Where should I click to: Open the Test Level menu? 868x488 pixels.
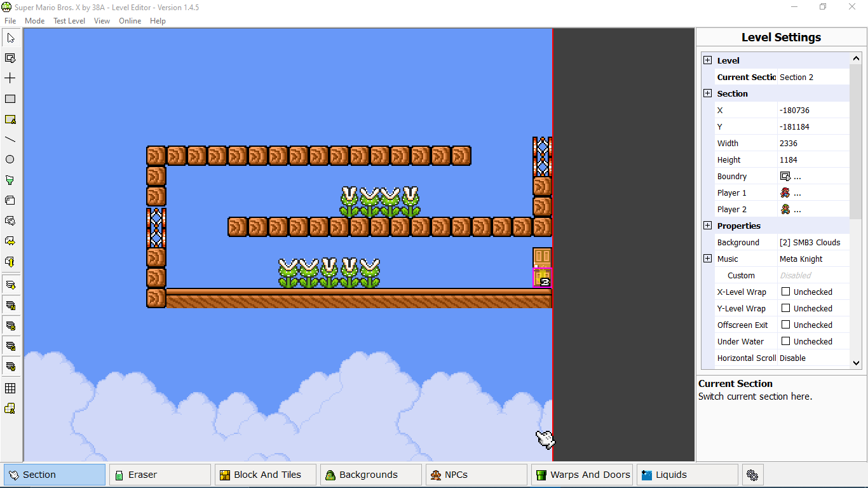click(x=69, y=21)
